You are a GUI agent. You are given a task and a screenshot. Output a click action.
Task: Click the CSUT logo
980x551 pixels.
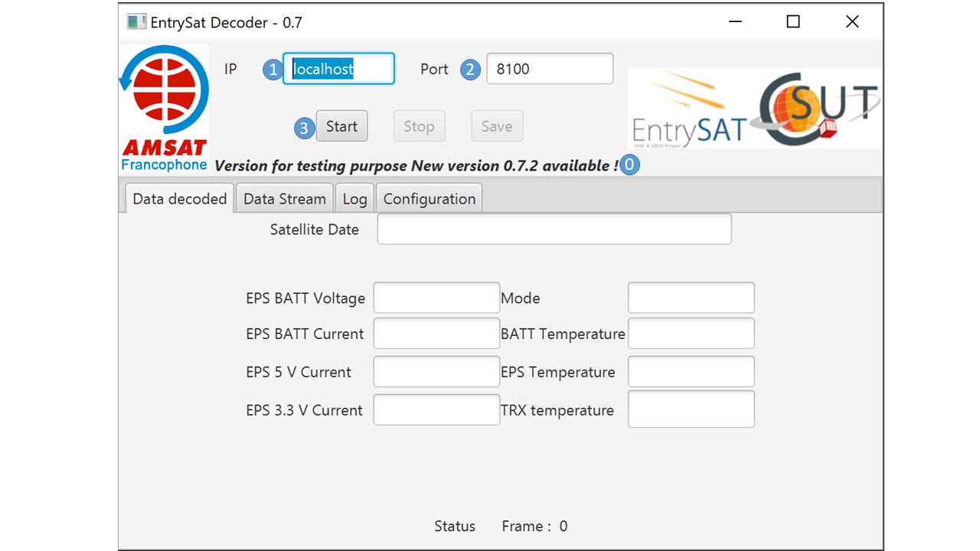(x=816, y=109)
